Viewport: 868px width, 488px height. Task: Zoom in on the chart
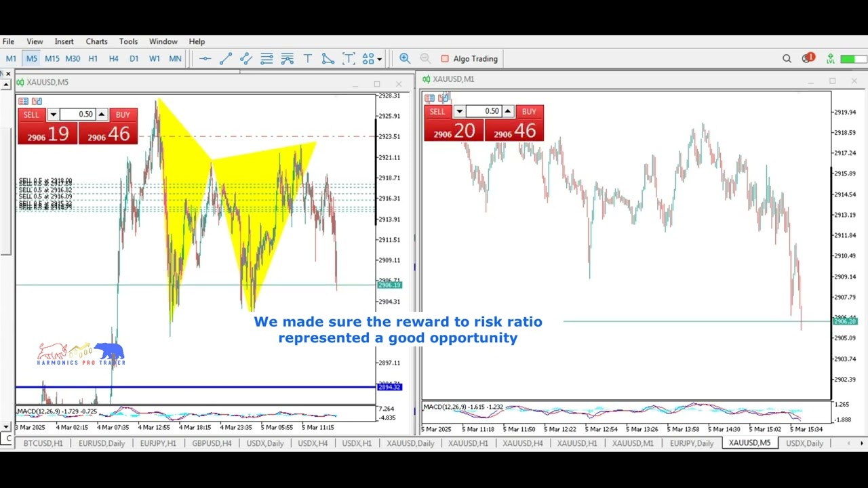click(x=405, y=59)
